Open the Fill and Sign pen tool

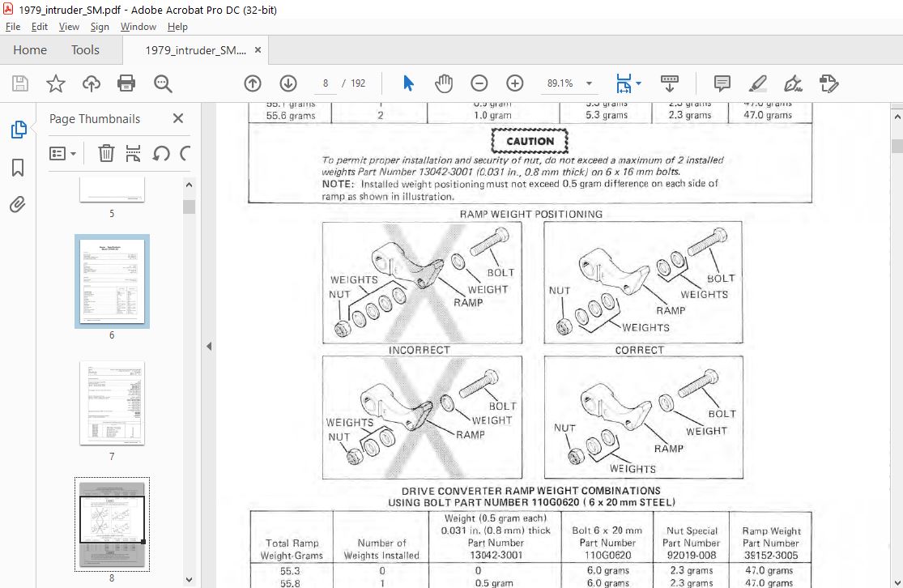point(793,83)
